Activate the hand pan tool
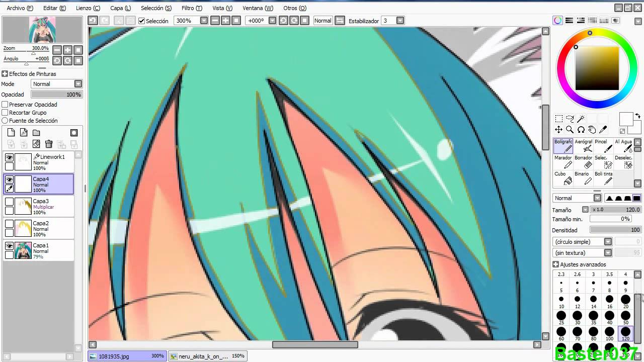 coord(592,130)
